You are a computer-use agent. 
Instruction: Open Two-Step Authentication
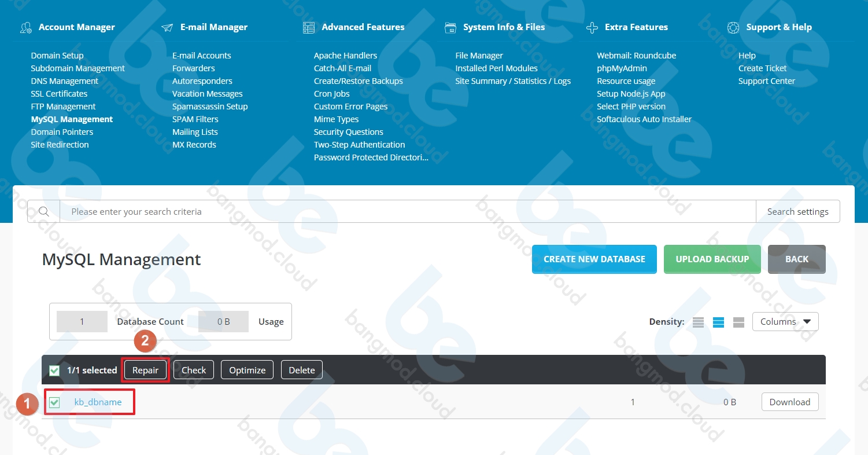click(x=360, y=145)
